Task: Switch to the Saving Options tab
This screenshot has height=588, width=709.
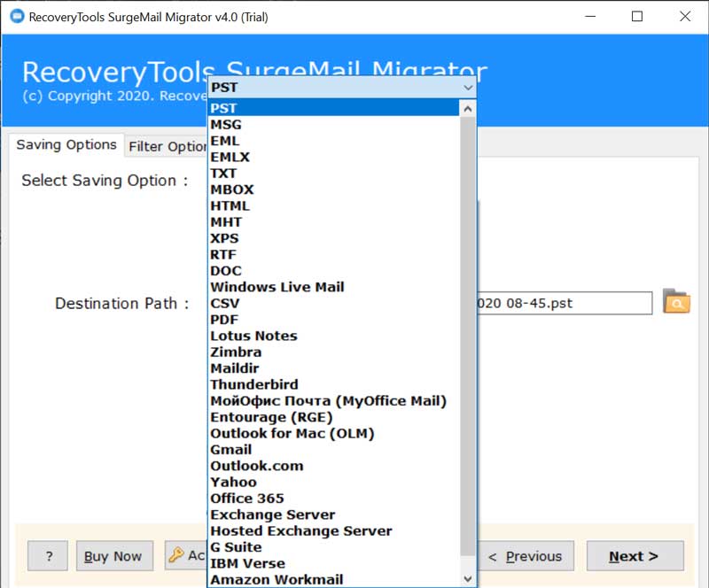Action: (x=66, y=144)
